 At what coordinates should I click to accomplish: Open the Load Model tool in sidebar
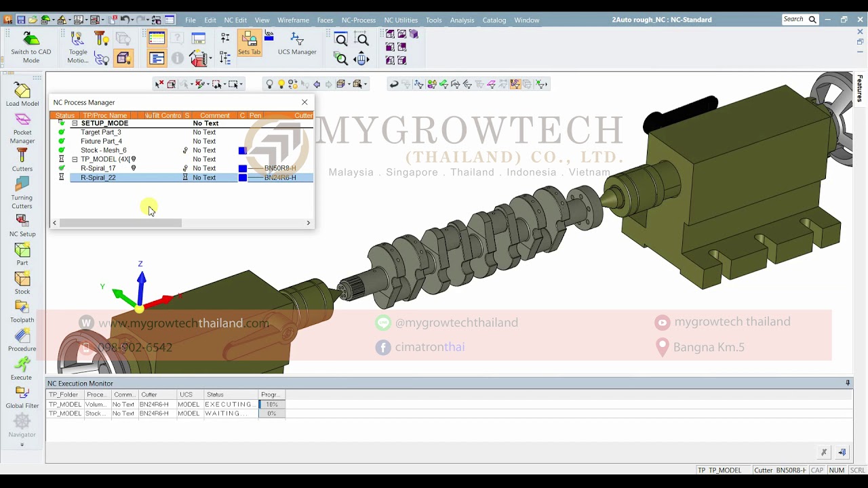click(x=22, y=95)
